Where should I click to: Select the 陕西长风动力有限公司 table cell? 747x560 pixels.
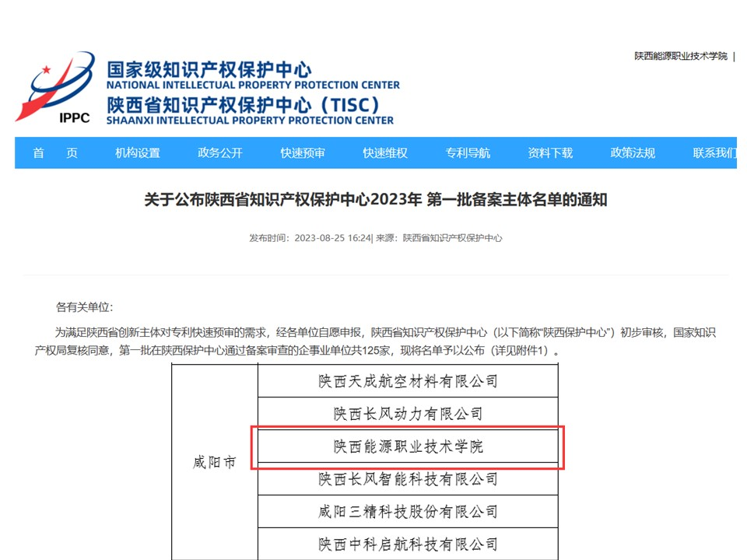(x=408, y=414)
